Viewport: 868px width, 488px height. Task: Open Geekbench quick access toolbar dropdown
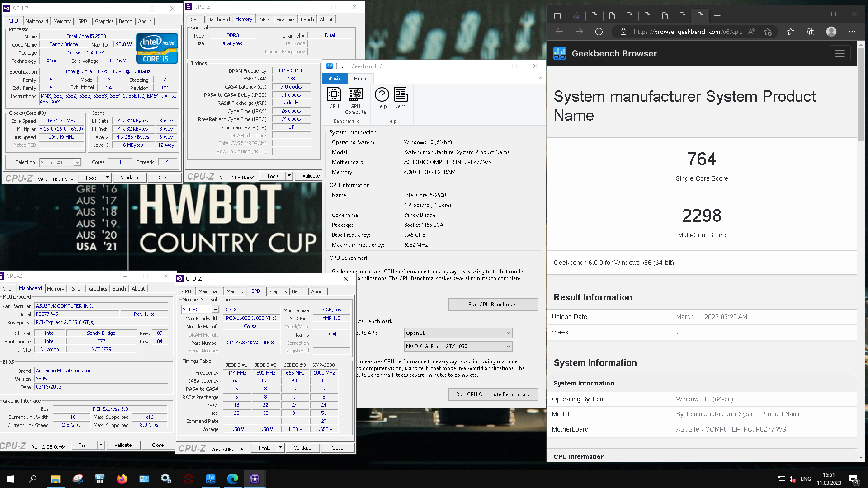(x=342, y=66)
